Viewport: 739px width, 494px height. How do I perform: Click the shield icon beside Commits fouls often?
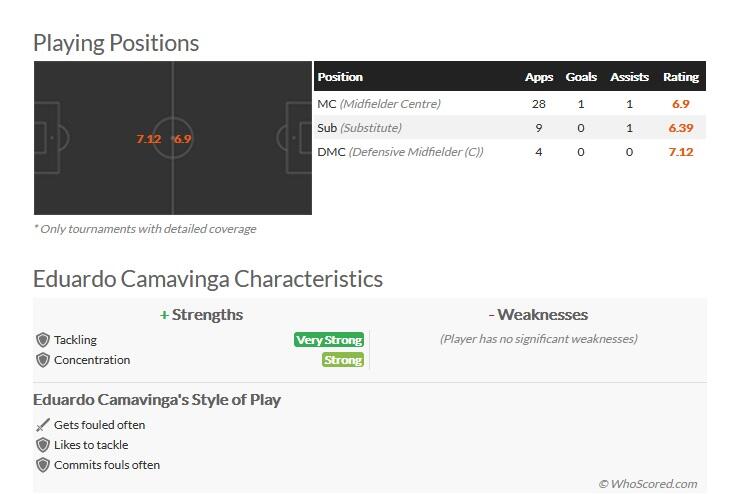coord(43,465)
